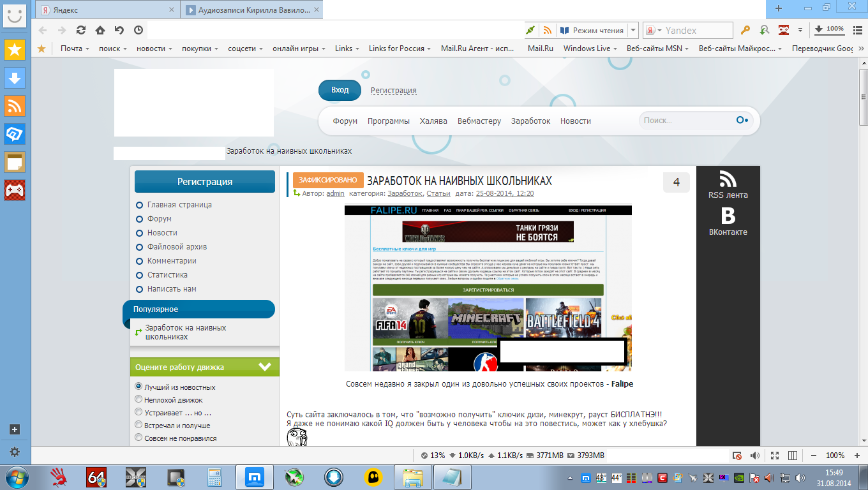
Task: Open 'Заработок' in site navigation
Action: pyautogui.click(x=530, y=121)
